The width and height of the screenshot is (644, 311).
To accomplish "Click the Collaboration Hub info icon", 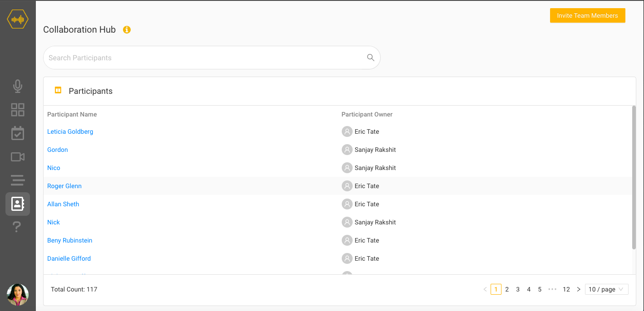I will pyautogui.click(x=127, y=30).
